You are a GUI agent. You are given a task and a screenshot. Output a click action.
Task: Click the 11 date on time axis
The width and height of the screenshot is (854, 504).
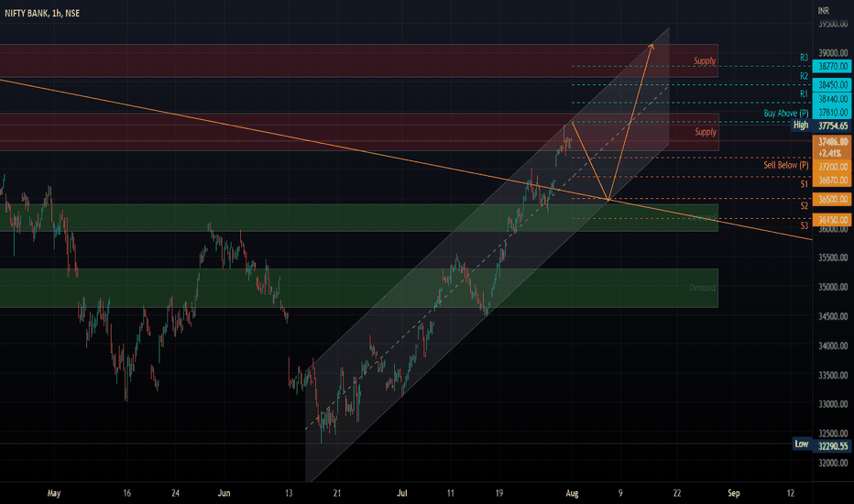(451, 493)
